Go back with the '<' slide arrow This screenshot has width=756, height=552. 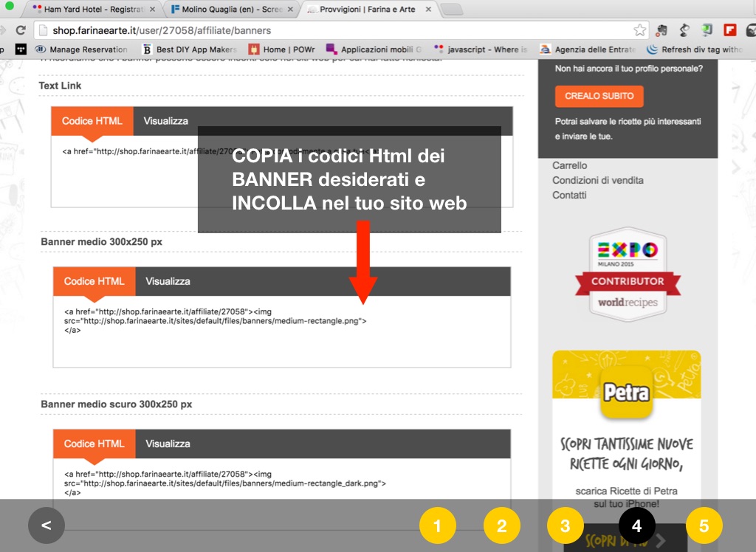[x=47, y=525]
